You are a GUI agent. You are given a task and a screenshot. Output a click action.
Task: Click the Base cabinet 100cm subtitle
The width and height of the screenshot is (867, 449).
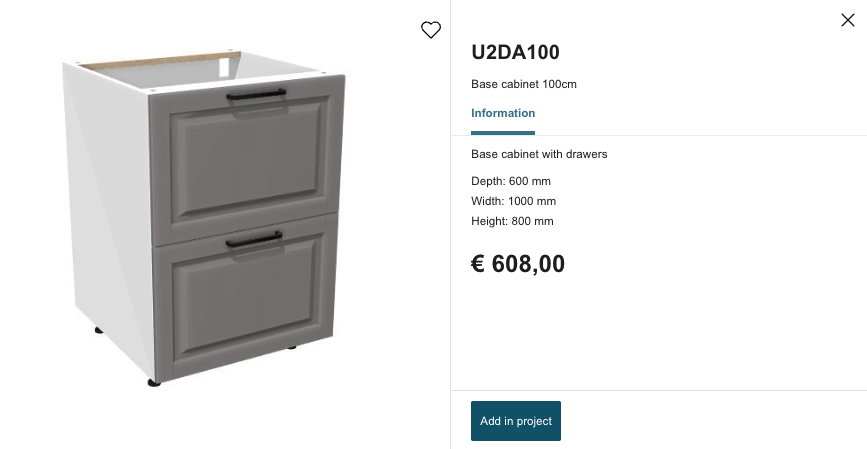tap(524, 84)
